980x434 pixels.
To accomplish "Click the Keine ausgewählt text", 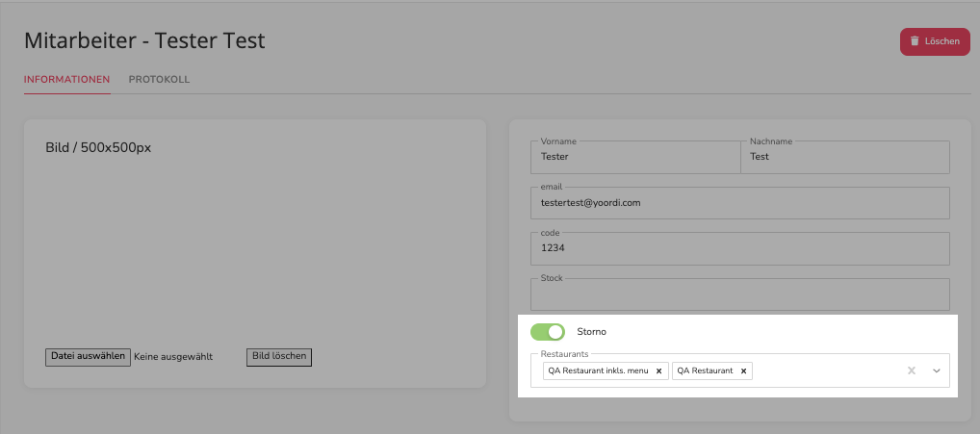I will pyautogui.click(x=173, y=357).
